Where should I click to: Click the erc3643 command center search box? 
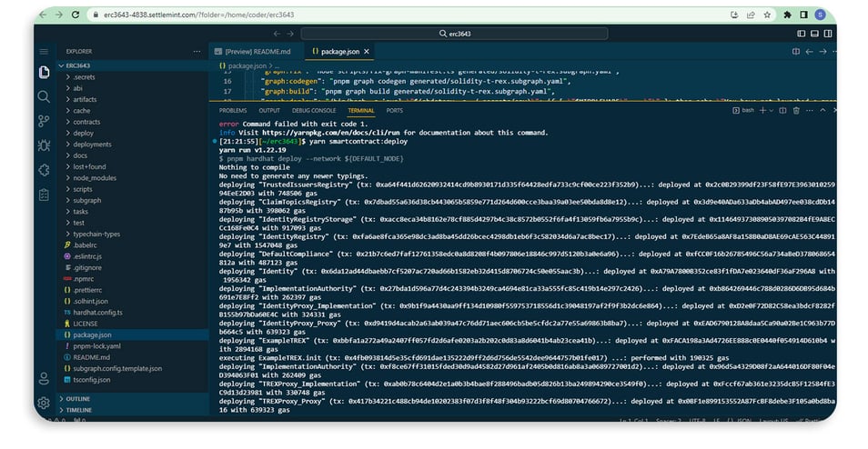pyautogui.click(x=454, y=34)
